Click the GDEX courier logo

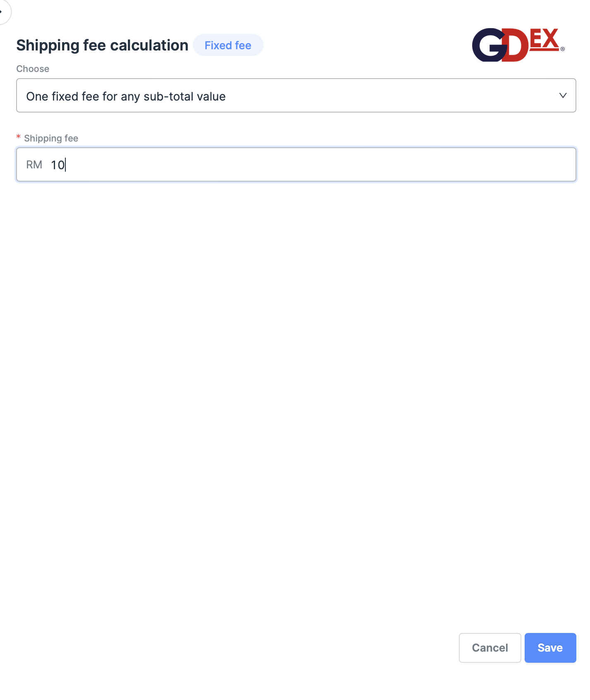click(518, 45)
